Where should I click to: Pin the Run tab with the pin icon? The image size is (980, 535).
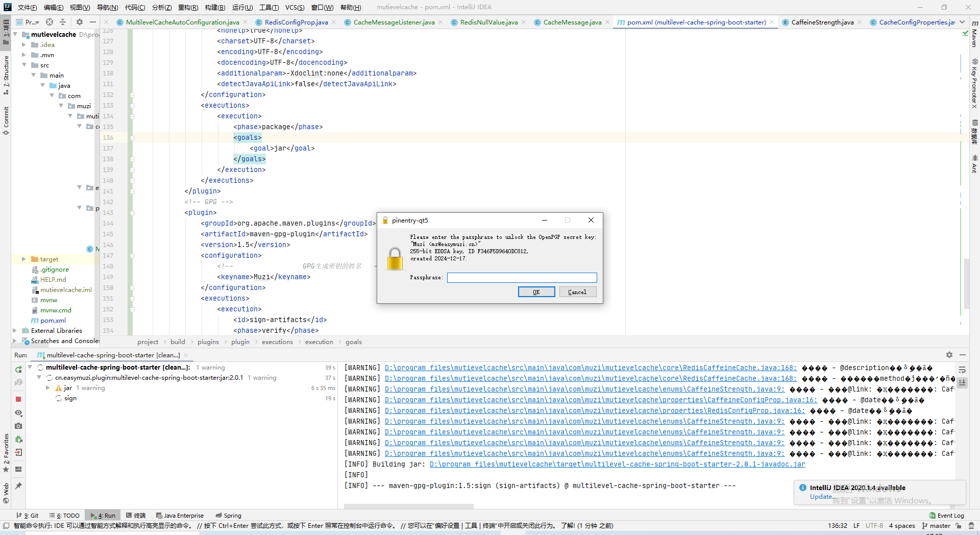coord(18,486)
